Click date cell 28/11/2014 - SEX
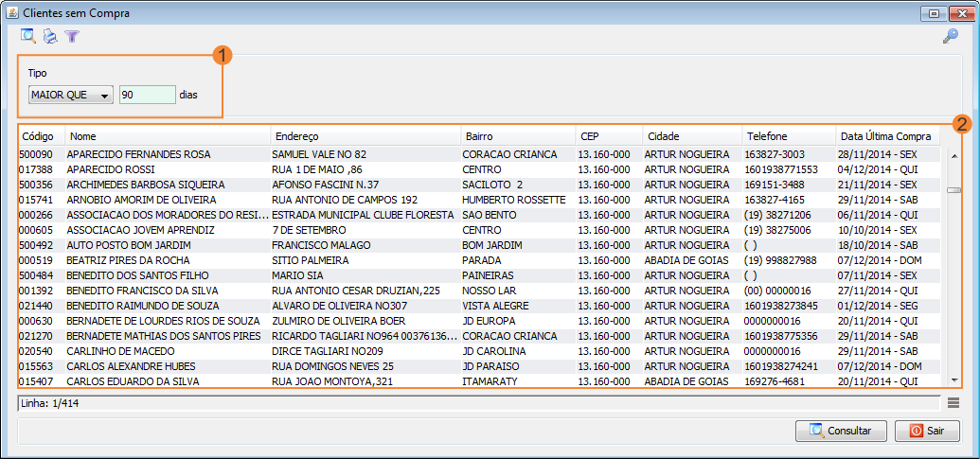Viewport: 980px width, 459px height. coord(878,154)
